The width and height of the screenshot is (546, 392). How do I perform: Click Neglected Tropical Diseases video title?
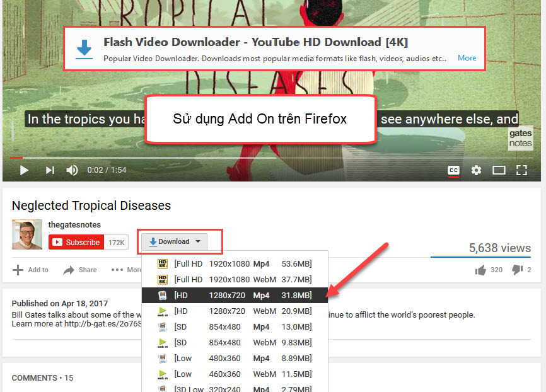coord(91,205)
